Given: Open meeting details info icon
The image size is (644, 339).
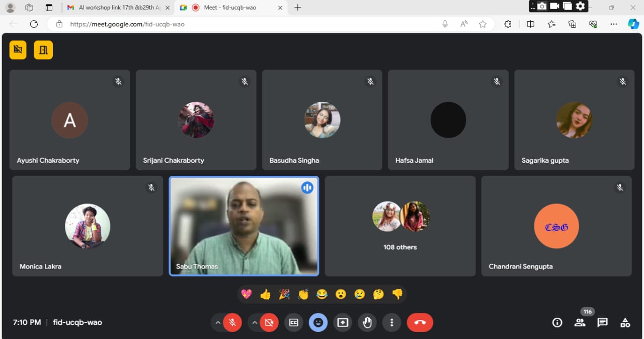Looking at the screenshot, I should click(557, 322).
